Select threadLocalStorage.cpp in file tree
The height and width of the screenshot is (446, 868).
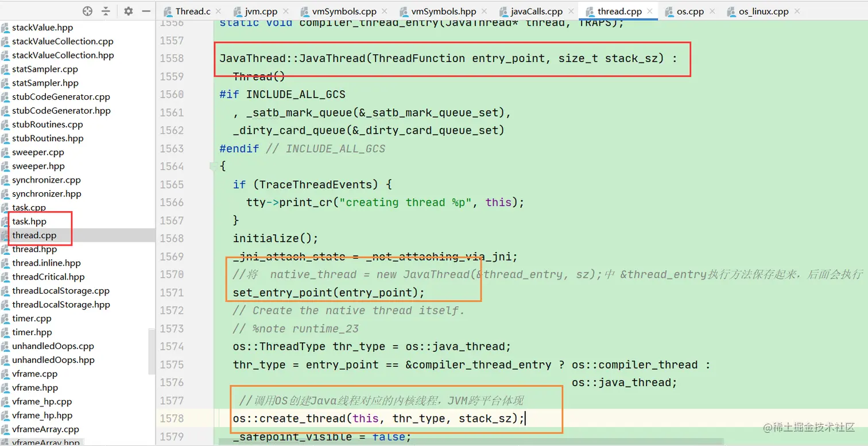click(61, 291)
